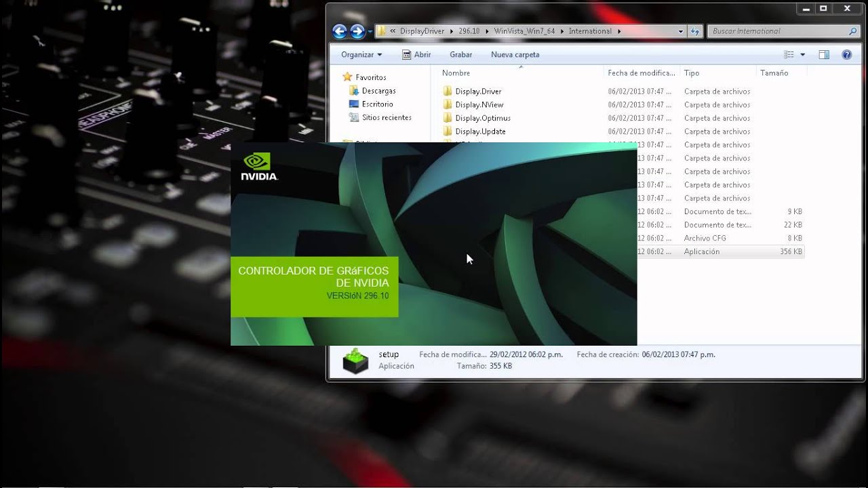Click the 355 KB size value
This screenshot has height=488, width=868.
click(x=500, y=366)
